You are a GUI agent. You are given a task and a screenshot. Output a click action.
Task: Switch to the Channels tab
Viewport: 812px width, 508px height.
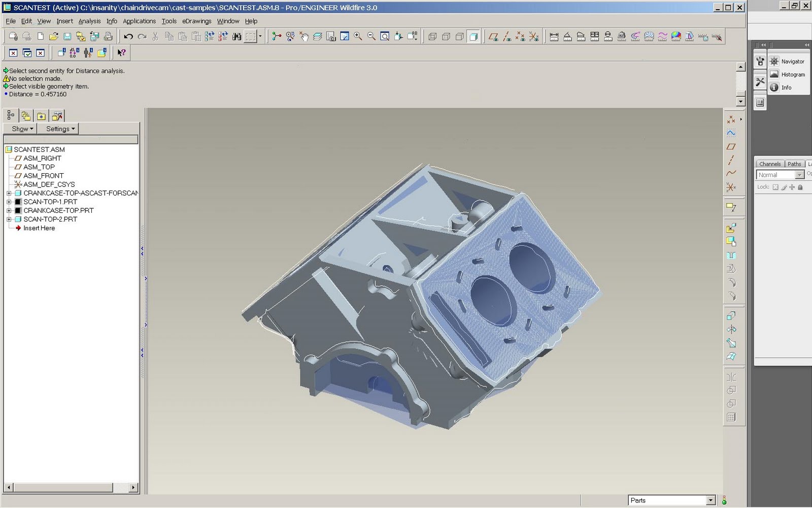coord(770,164)
